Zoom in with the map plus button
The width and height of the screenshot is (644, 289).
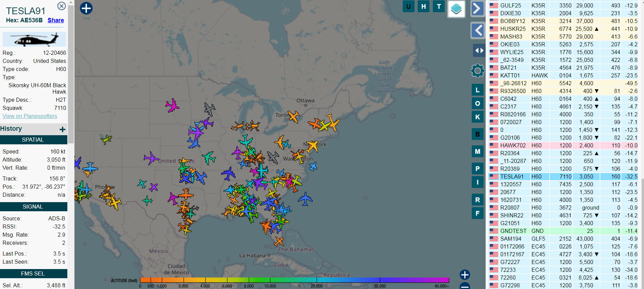(x=465, y=274)
